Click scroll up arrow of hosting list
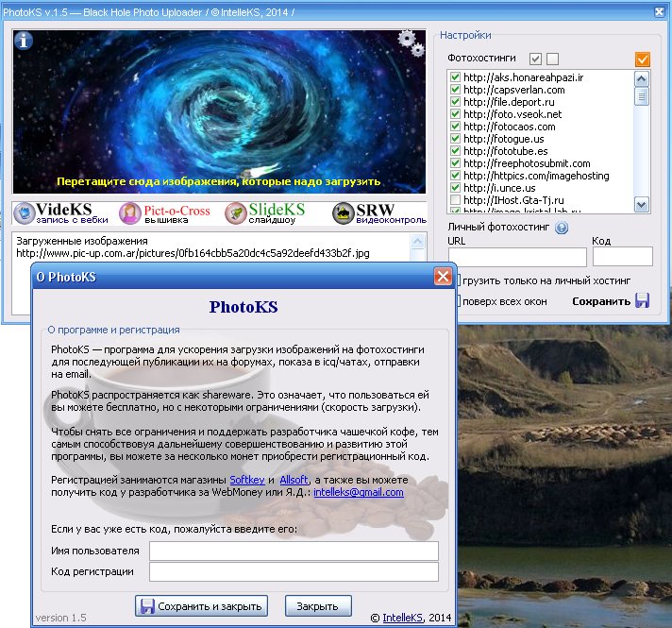This screenshot has width=672, height=628. pyautogui.click(x=641, y=78)
